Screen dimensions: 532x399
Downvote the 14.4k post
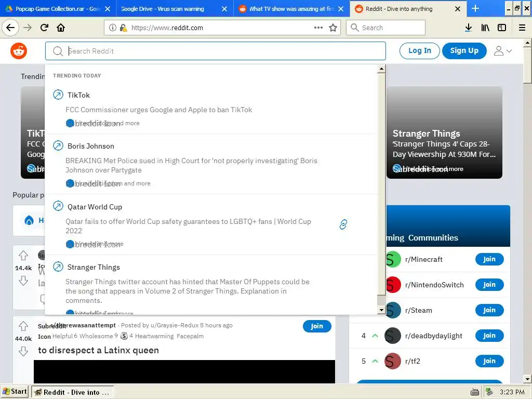click(23, 281)
